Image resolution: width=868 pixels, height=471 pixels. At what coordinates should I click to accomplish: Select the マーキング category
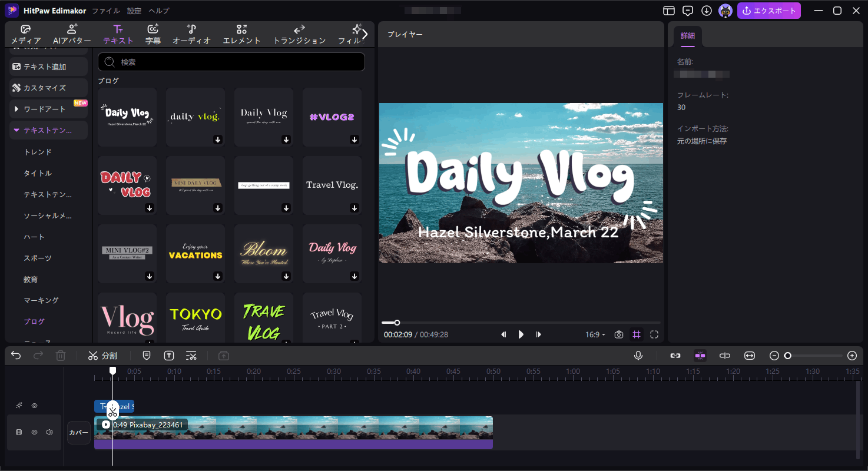pyautogui.click(x=41, y=300)
